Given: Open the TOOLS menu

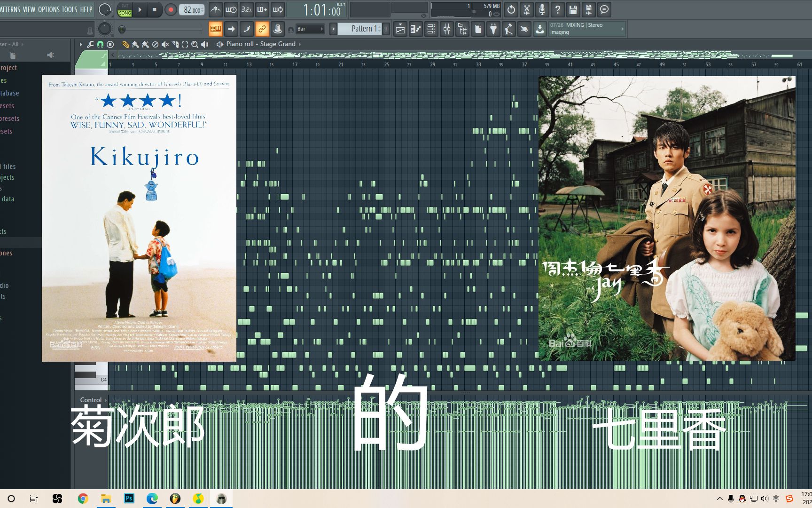Looking at the screenshot, I should tap(70, 9).
